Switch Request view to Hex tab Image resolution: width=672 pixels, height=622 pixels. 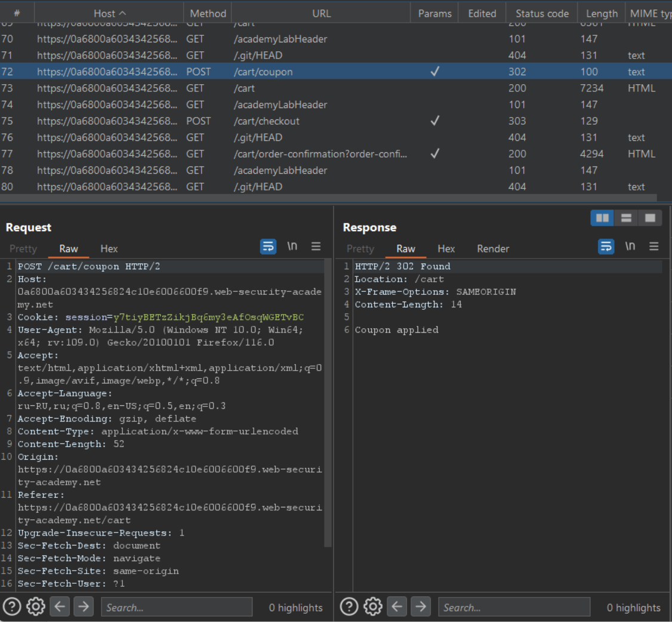pos(109,249)
